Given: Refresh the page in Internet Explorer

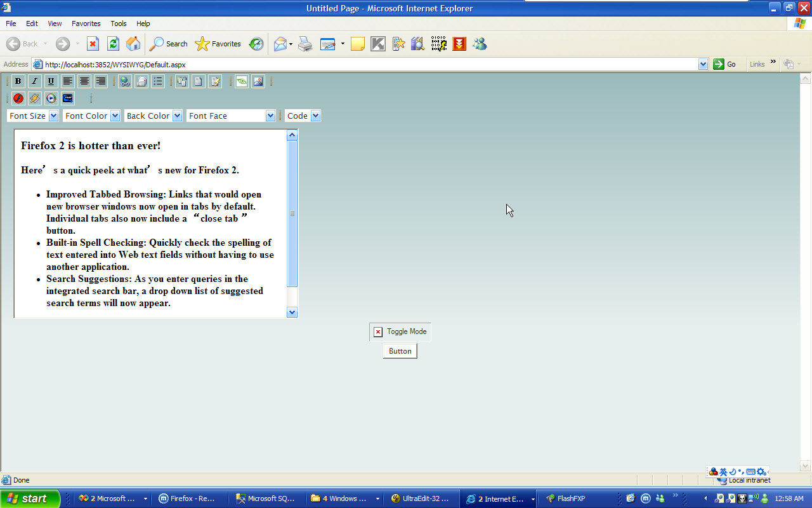Looking at the screenshot, I should pyautogui.click(x=113, y=44).
